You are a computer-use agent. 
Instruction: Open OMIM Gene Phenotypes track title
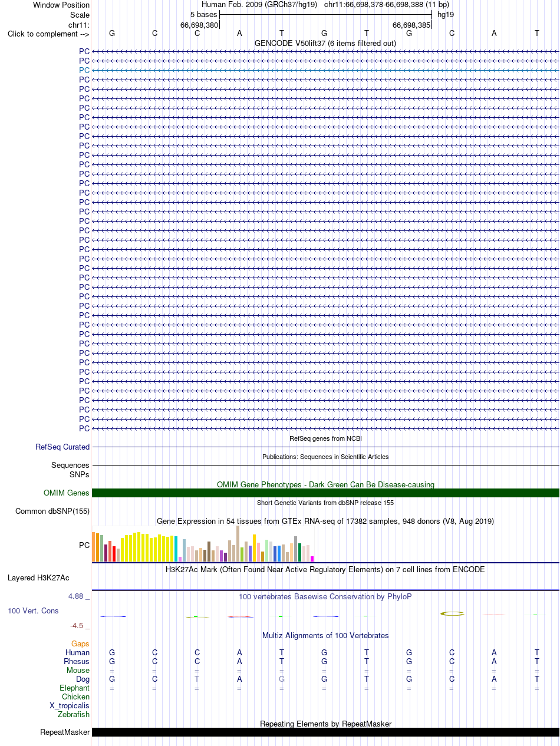(325, 484)
